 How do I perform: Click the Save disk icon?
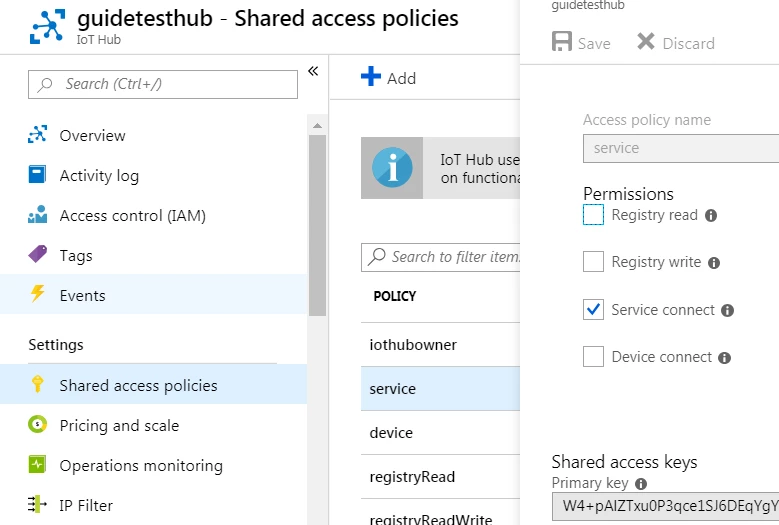(562, 42)
